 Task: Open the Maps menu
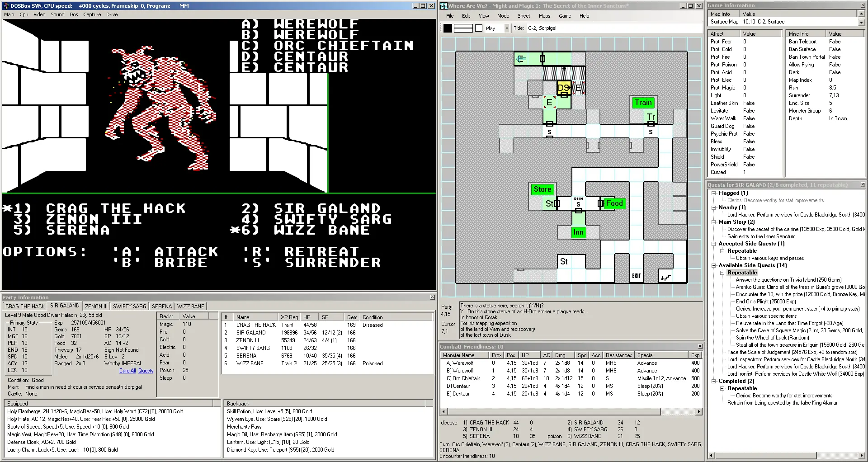tap(544, 16)
